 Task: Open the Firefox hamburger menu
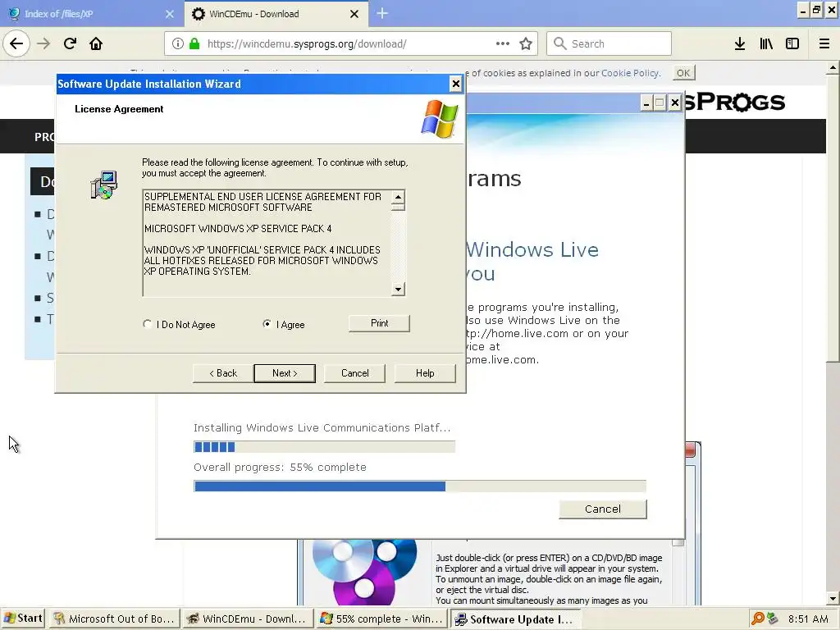pos(824,43)
